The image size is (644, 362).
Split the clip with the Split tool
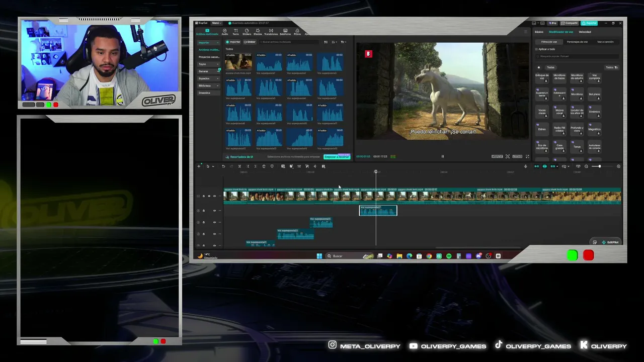[239, 166]
